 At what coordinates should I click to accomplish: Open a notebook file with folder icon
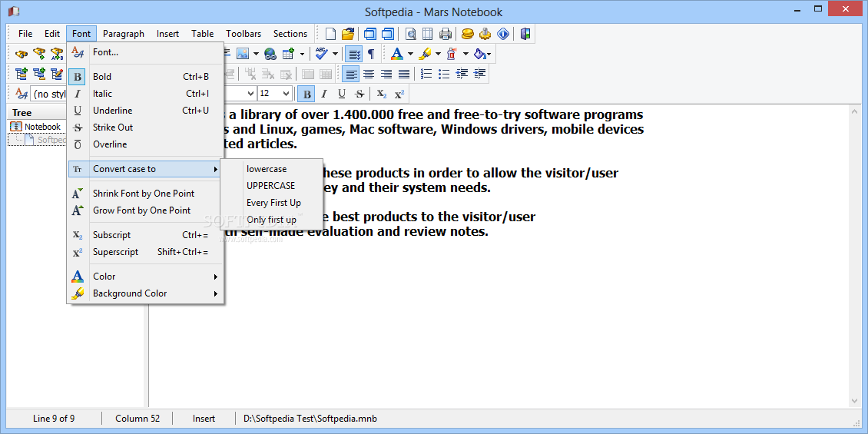point(348,34)
